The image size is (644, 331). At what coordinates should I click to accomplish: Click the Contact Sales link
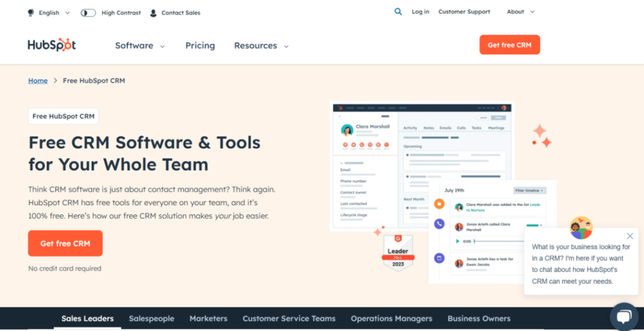click(x=180, y=13)
